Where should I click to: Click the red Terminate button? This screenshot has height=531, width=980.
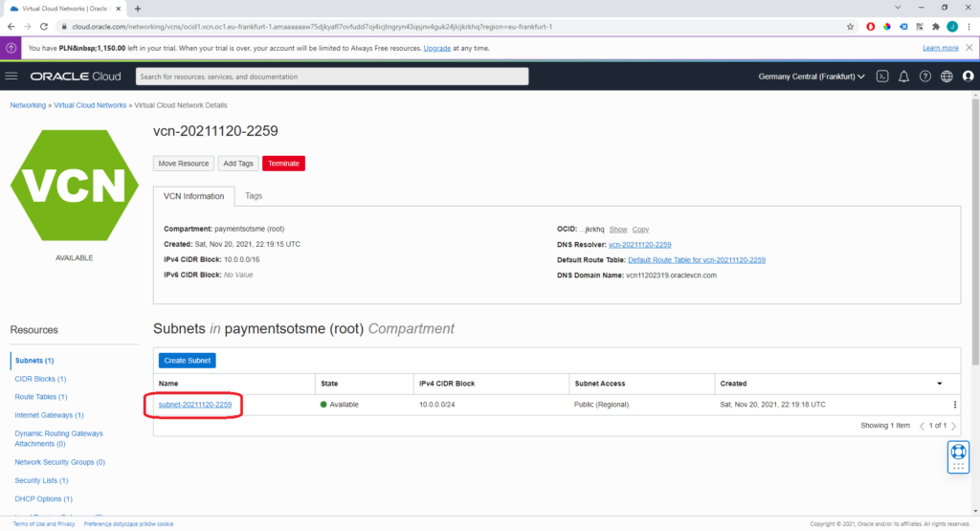pyautogui.click(x=283, y=163)
